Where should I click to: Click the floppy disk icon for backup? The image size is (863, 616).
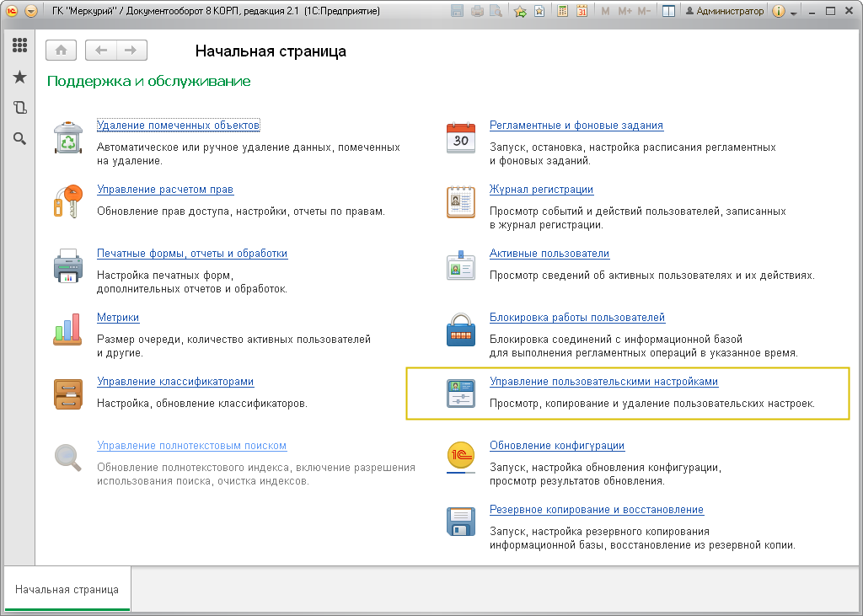(461, 522)
